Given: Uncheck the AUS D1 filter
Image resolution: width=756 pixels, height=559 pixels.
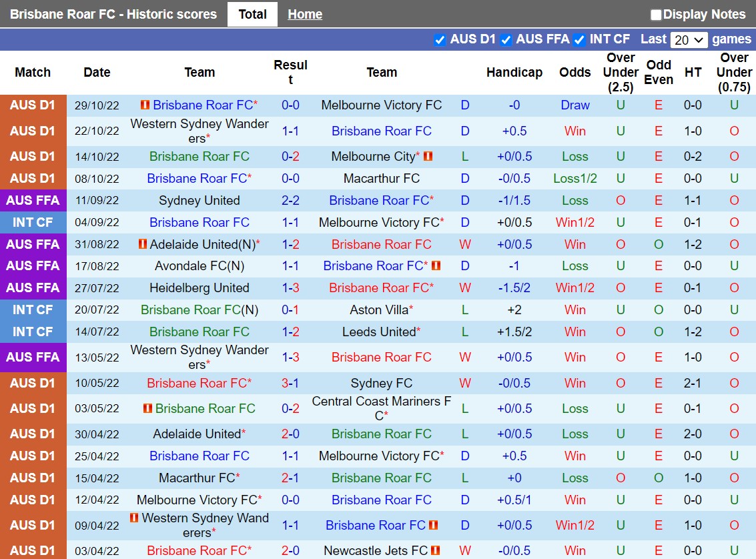Looking at the screenshot, I should (x=440, y=40).
